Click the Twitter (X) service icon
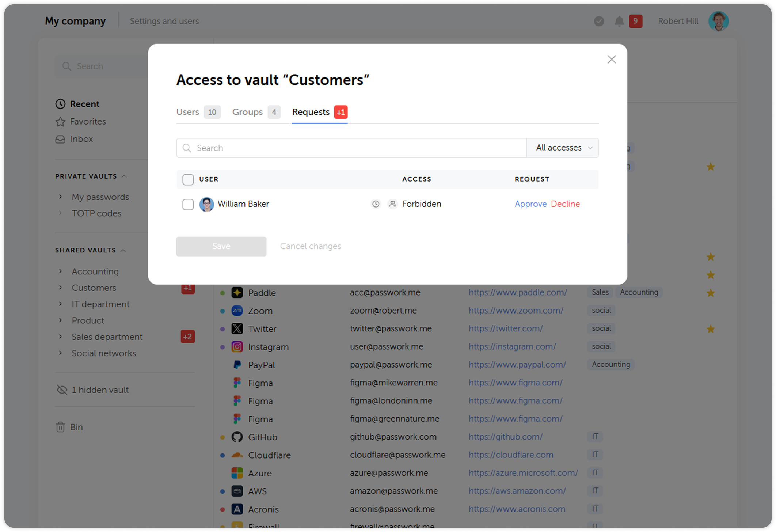This screenshot has height=532, width=776. click(x=237, y=328)
